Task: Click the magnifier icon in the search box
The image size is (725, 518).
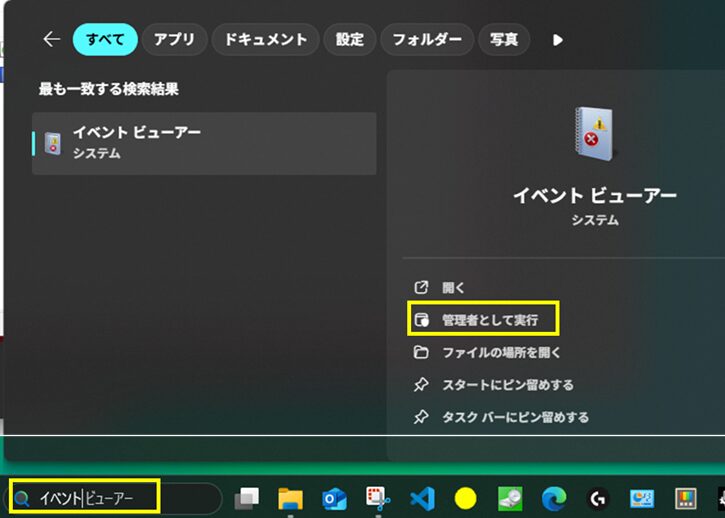Action: (x=22, y=499)
